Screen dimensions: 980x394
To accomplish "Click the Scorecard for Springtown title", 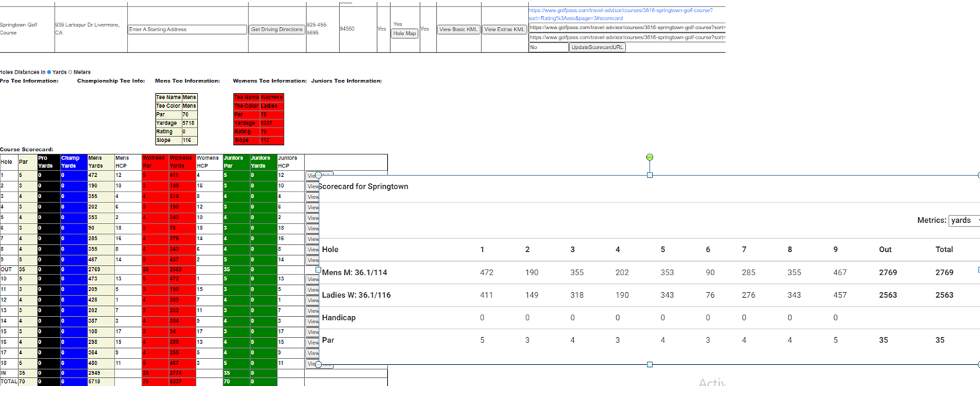I will click(365, 186).
